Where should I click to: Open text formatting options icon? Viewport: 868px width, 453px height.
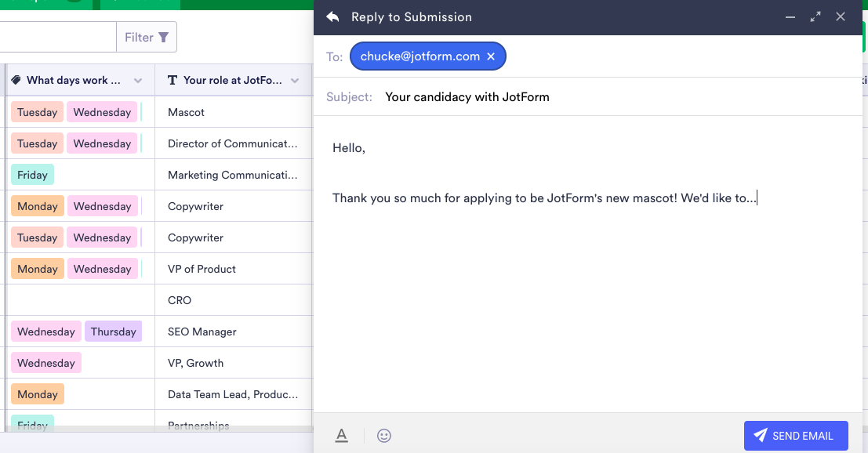[x=341, y=436]
